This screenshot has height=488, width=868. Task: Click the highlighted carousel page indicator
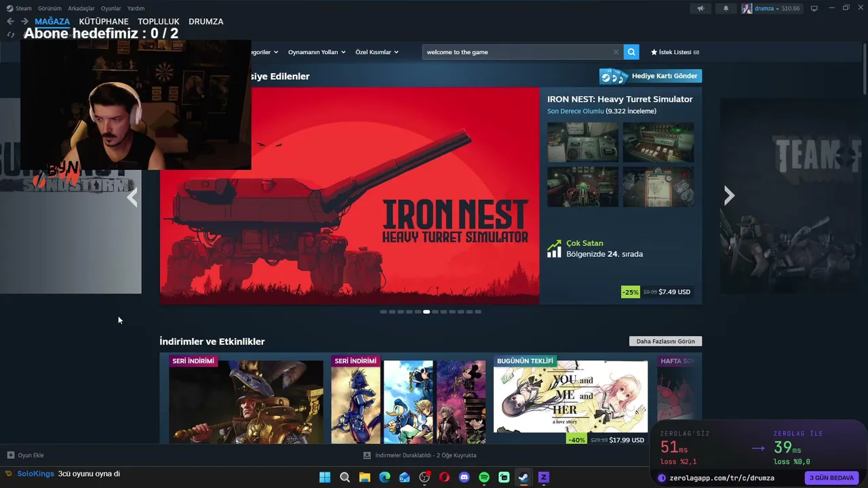tap(427, 312)
